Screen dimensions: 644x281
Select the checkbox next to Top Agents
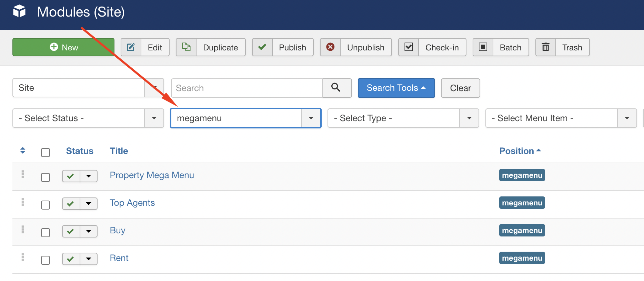click(46, 205)
